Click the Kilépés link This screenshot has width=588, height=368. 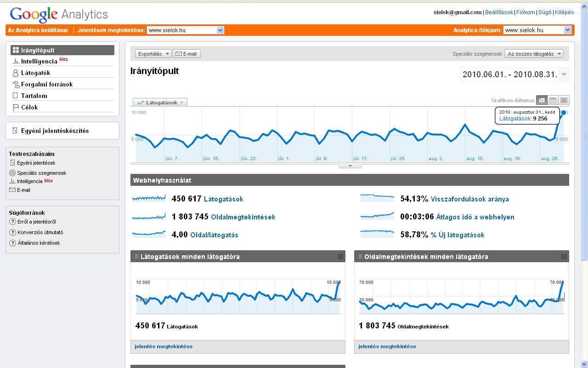point(565,12)
